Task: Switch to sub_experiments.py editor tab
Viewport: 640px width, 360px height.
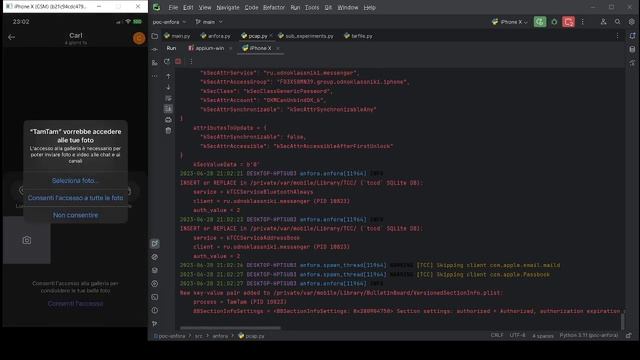Action: point(306,36)
